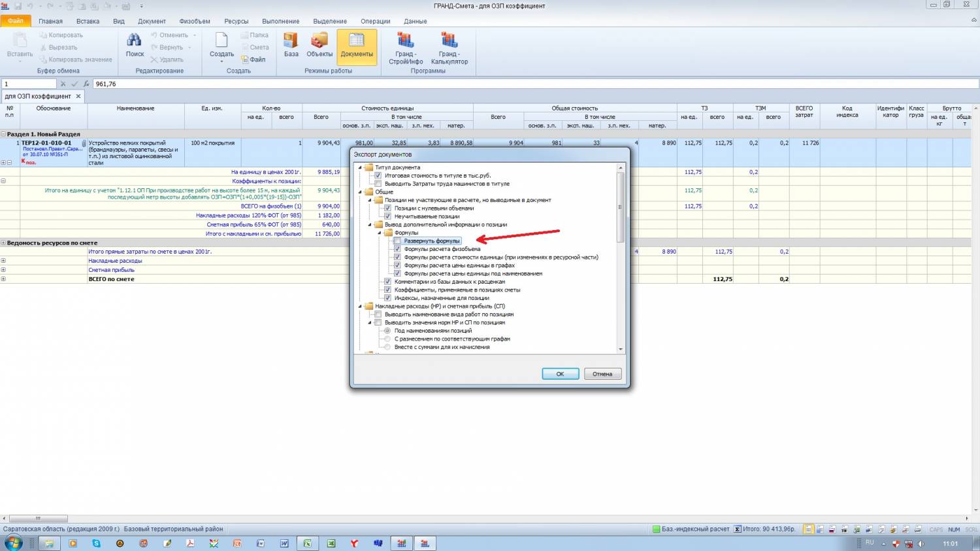Uncheck Формулы расчета физобъема
980x551 pixels.
tap(397, 249)
